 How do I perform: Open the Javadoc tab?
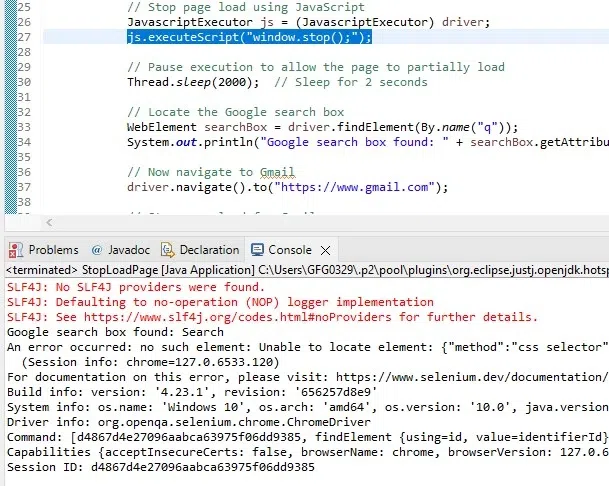[121, 250]
